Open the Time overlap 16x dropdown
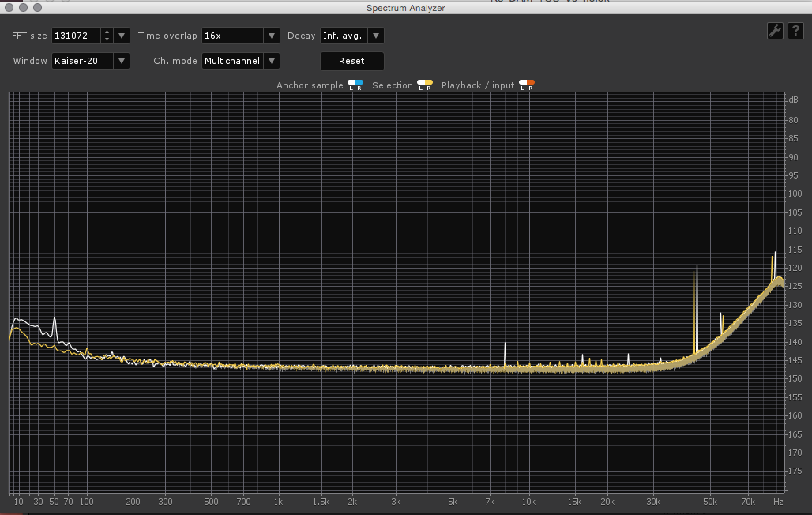 [272, 36]
